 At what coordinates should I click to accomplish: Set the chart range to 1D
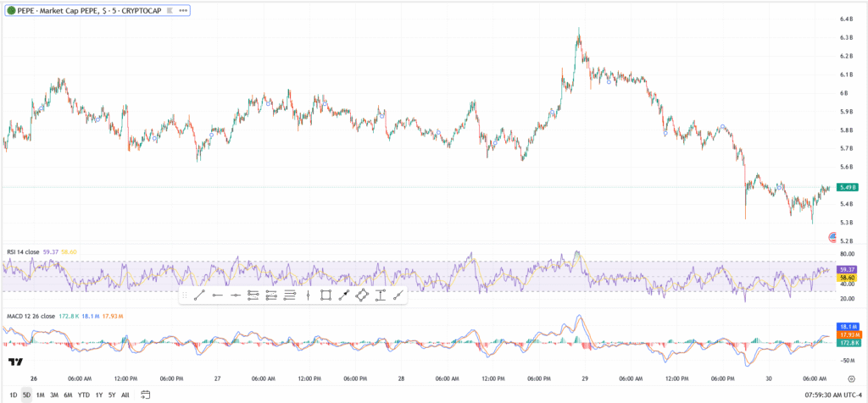click(x=14, y=395)
